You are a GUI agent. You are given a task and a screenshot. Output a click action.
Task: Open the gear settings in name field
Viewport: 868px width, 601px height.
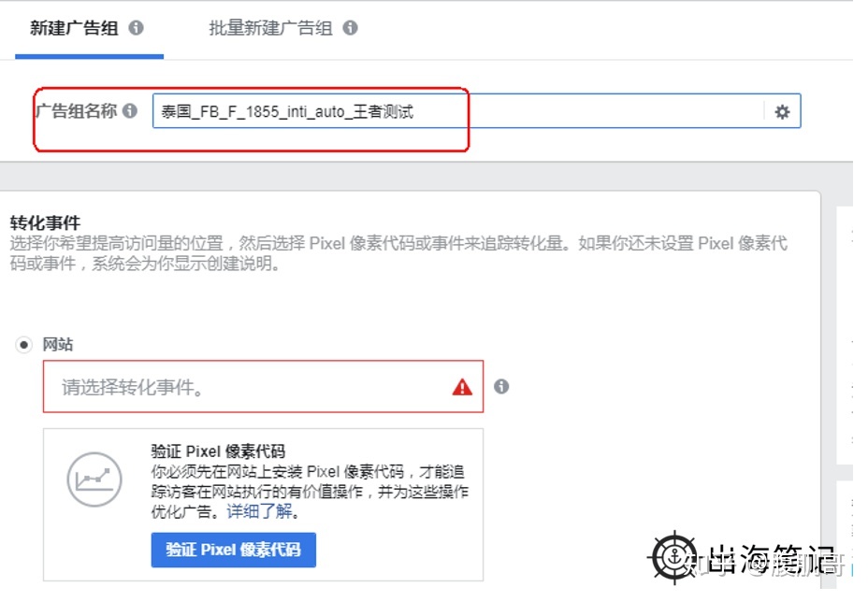click(x=782, y=112)
